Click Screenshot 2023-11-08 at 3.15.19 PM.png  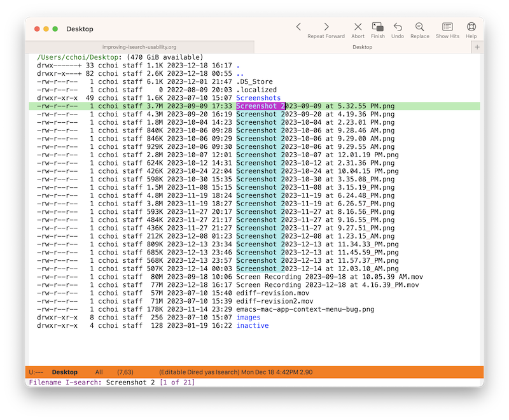coord(315,187)
